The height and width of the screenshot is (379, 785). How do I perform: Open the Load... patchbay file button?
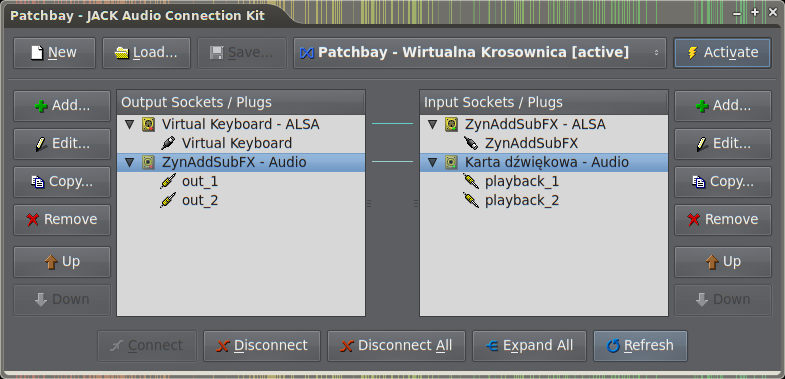tap(146, 53)
